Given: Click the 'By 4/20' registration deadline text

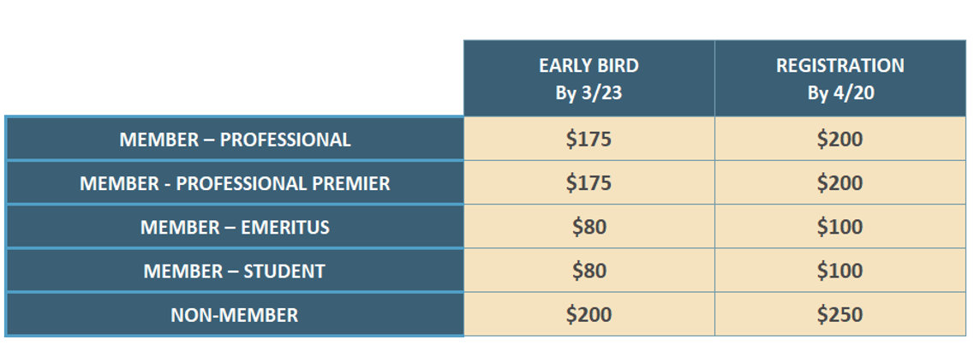Looking at the screenshot, I should coord(840,93).
